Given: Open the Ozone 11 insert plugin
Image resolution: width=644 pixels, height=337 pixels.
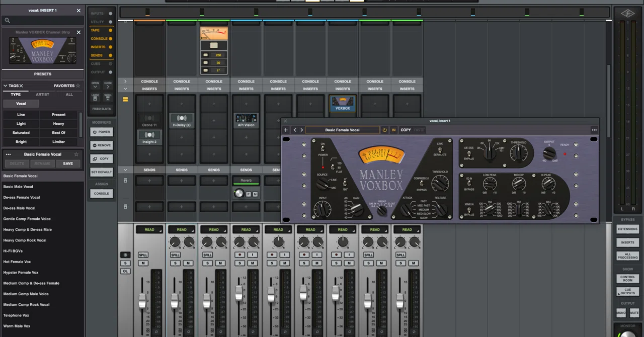Looking at the screenshot, I should 149,121.
